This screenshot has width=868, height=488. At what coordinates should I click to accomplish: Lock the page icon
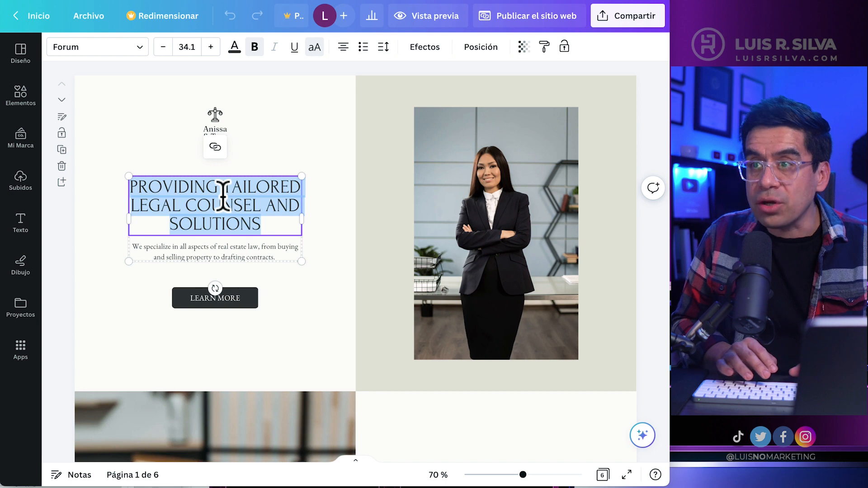(x=61, y=133)
